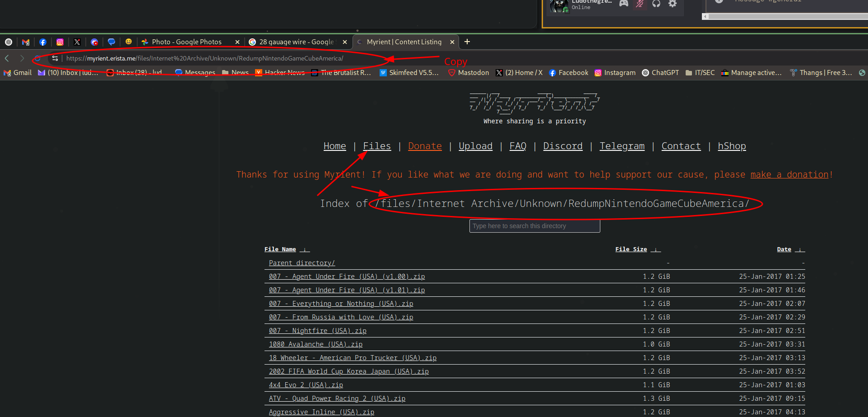The image size is (868, 417).
Task: Open the Manage active... bookmark
Action: [752, 73]
